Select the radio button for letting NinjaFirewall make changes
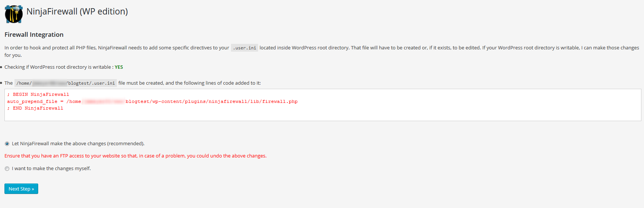This screenshot has height=208, width=644. pos(7,144)
